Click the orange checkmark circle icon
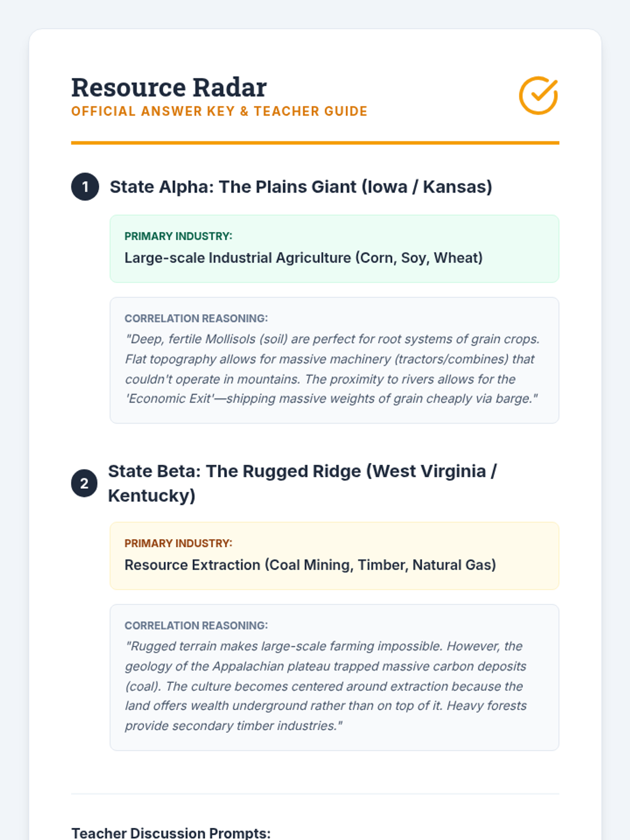Viewport: 630px width, 840px height. point(538,96)
